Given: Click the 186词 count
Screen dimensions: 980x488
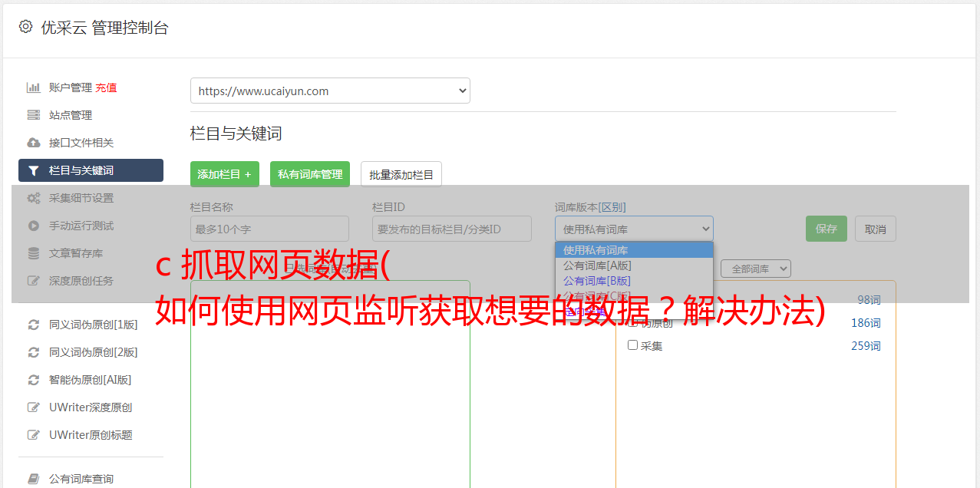Looking at the screenshot, I should click(866, 323).
